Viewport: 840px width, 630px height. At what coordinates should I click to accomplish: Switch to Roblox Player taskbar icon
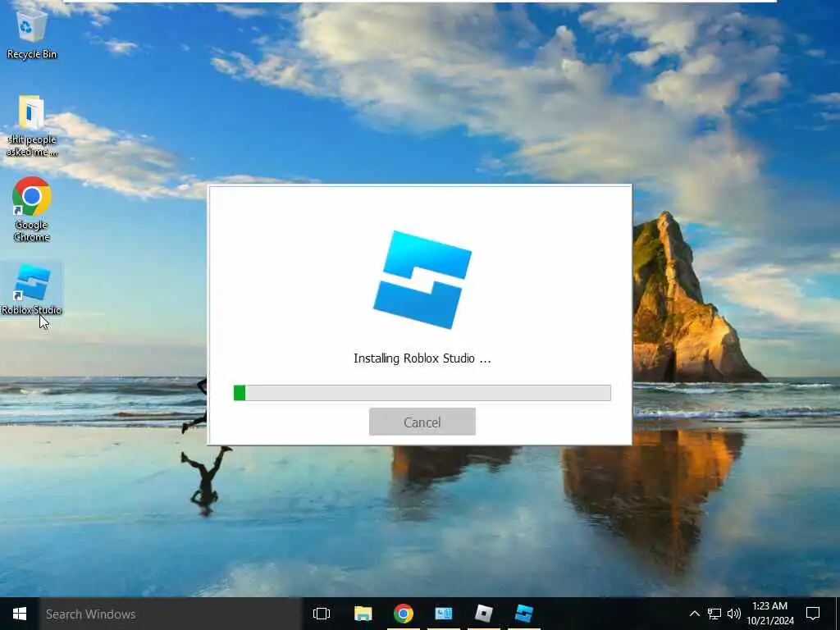pyautogui.click(x=484, y=614)
